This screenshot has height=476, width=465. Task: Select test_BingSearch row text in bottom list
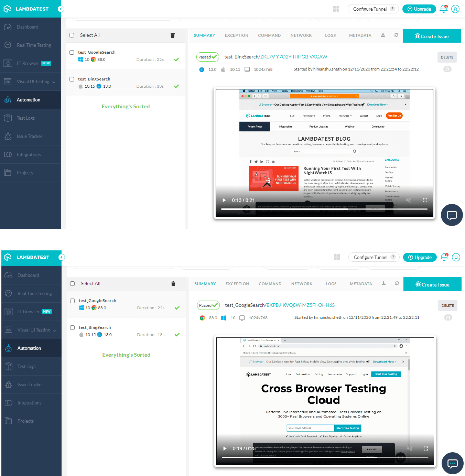(x=95, y=327)
